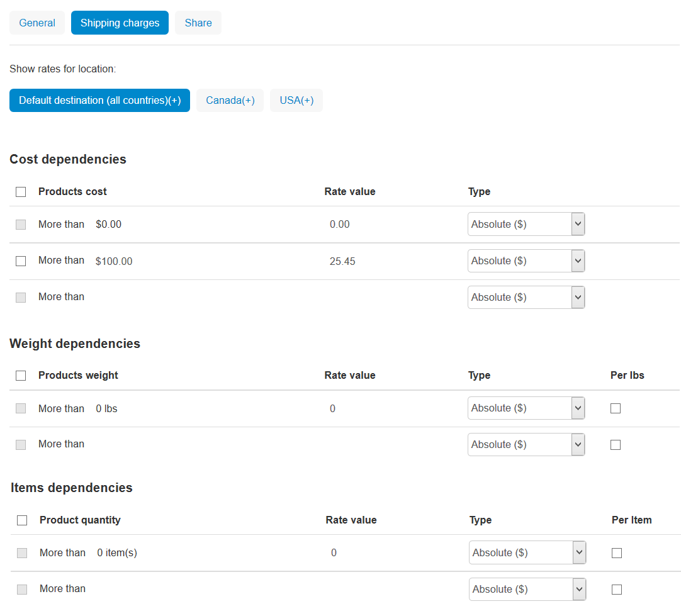Show rates for Canada(+)

(x=230, y=100)
